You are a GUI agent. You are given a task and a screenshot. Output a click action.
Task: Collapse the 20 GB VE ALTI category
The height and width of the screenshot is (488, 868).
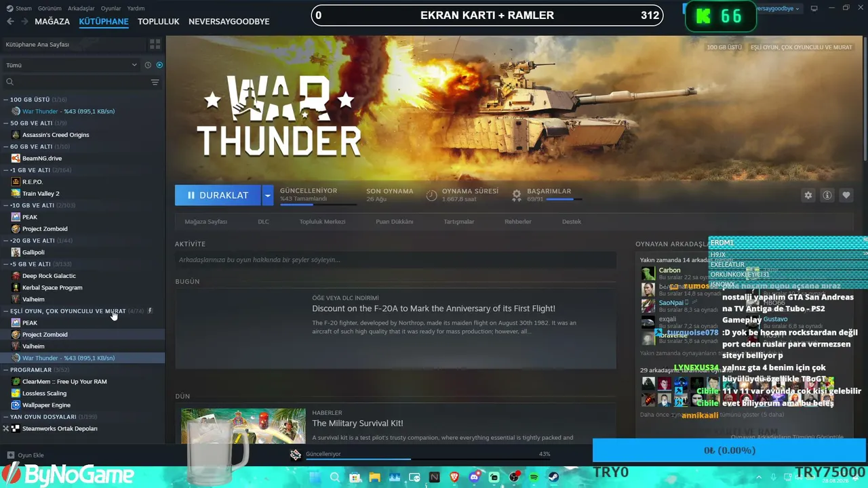click(x=6, y=241)
